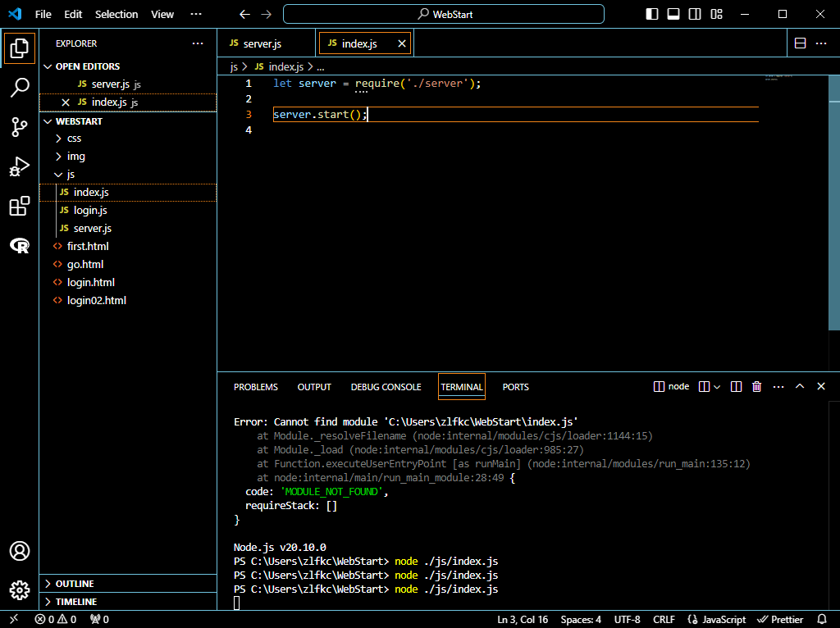Open the Selection menu
Image resolution: width=840 pixels, height=628 pixels.
coord(116,15)
